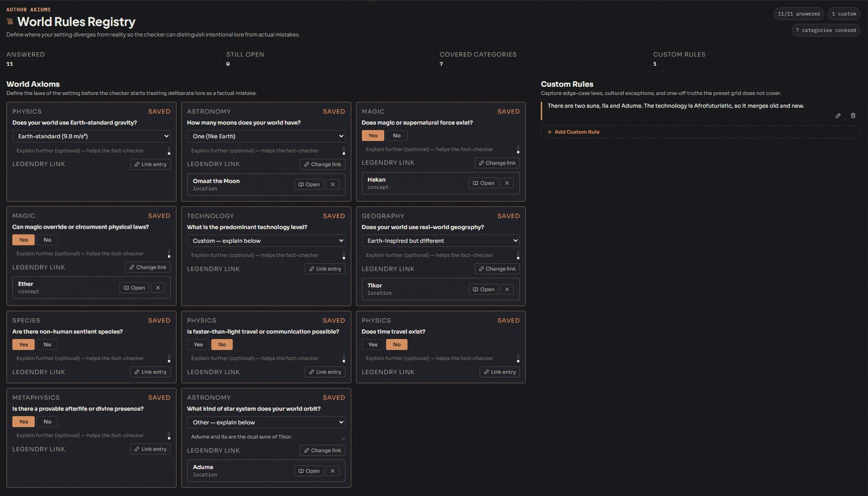This screenshot has width=868, height=496.
Task: Click the 7 categories covered badge
Action: tap(826, 30)
